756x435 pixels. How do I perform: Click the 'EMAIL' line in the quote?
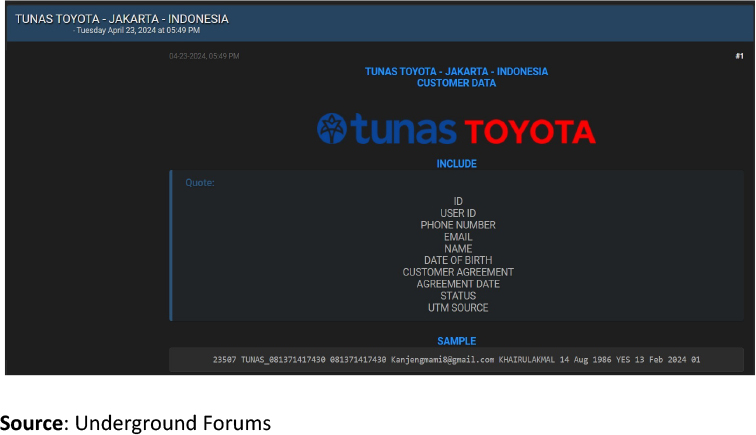click(458, 237)
